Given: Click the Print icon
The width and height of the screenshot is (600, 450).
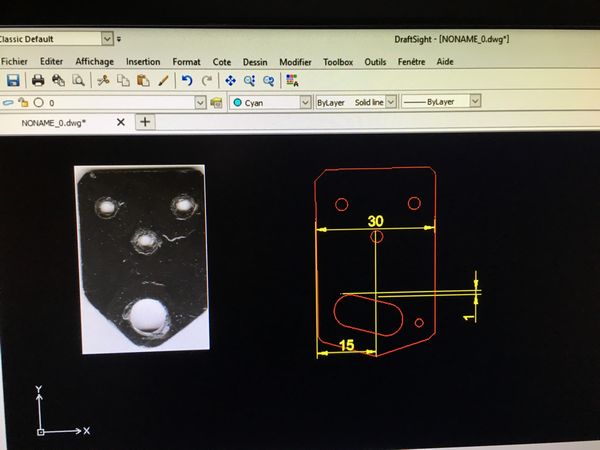Looking at the screenshot, I should click(x=38, y=80).
